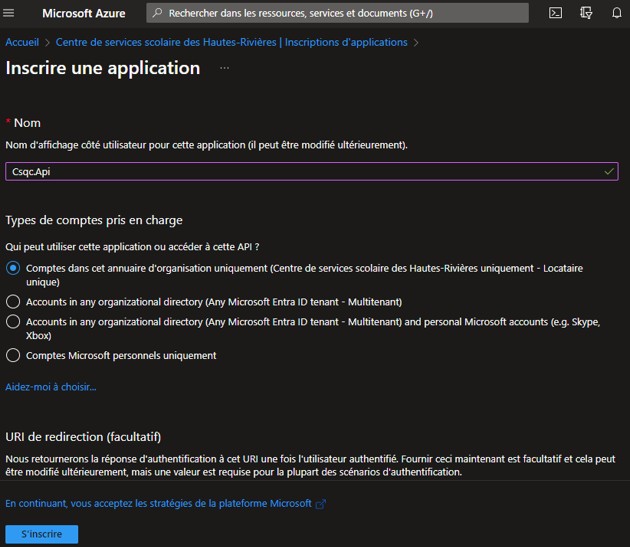The height and width of the screenshot is (547, 630).
Task: Open the Aidez-moi à choisir link
Action: coord(51,387)
